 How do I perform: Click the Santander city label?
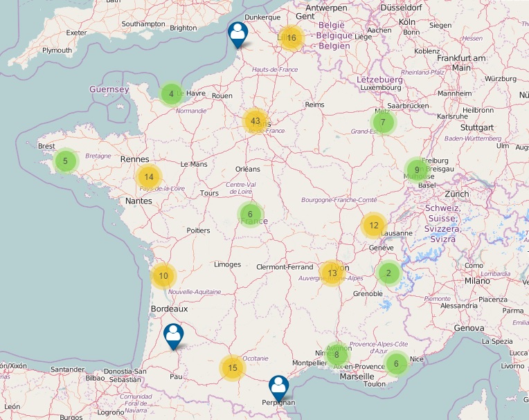(x=67, y=369)
